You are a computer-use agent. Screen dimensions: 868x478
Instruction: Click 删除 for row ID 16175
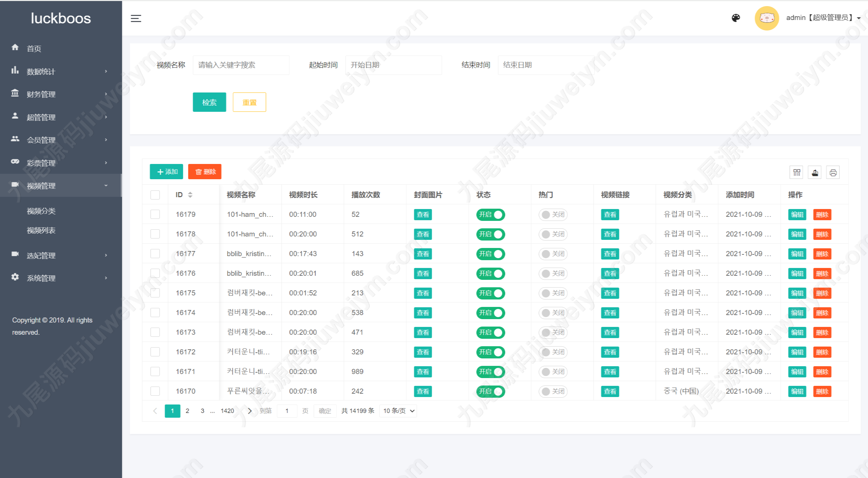coord(822,293)
